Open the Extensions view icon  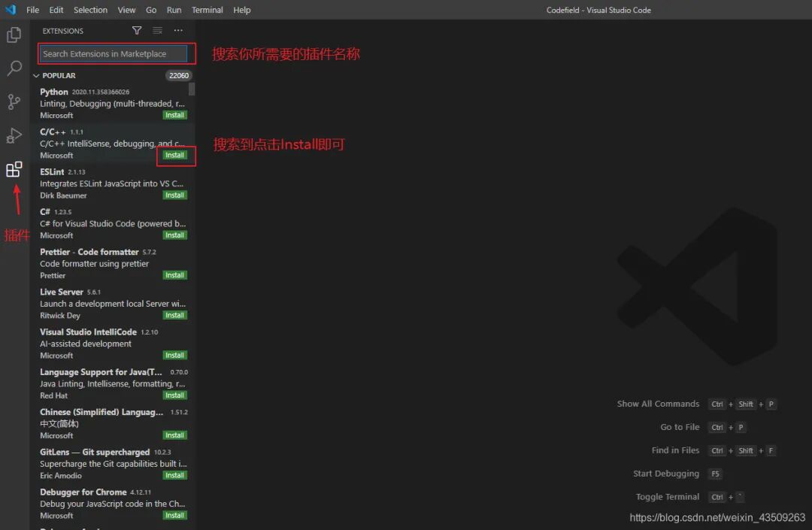[14, 169]
